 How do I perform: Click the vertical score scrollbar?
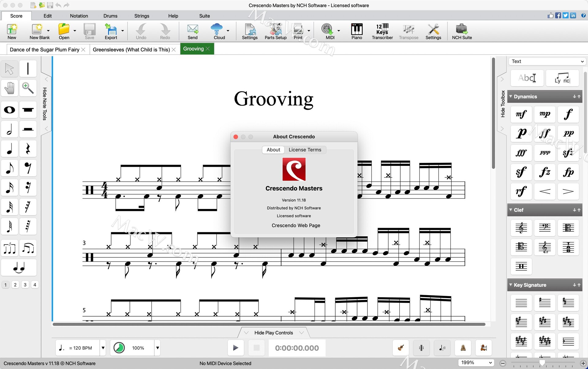tap(493, 113)
